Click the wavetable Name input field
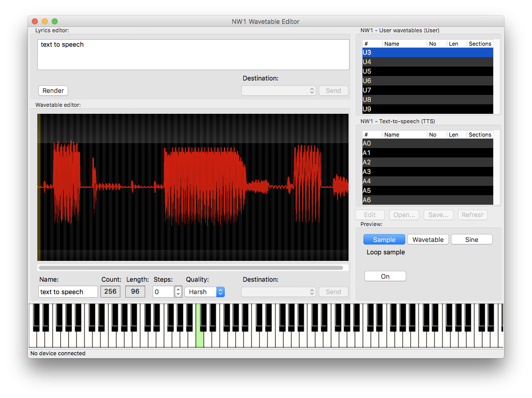This screenshot has height=398, width=532. (68, 292)
